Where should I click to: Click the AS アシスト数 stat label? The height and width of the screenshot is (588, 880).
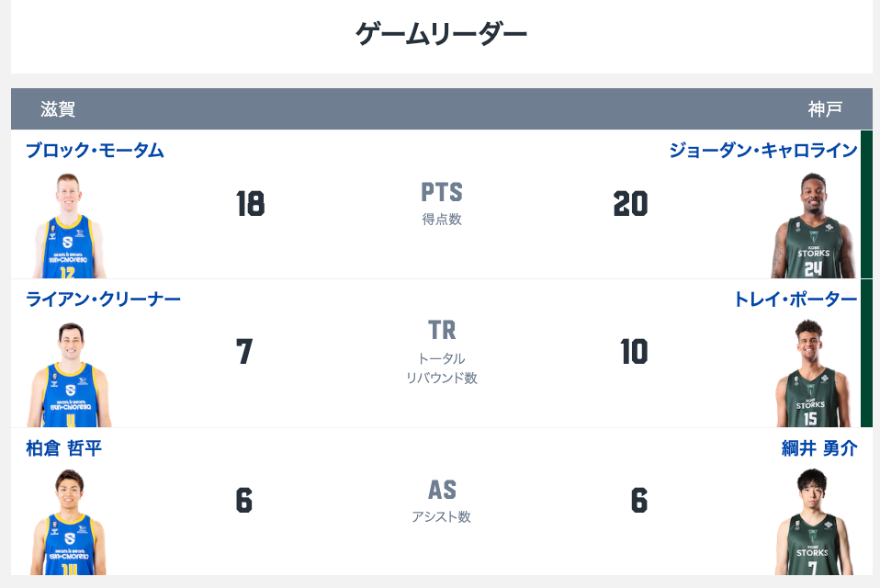click(x=442, y=501)
